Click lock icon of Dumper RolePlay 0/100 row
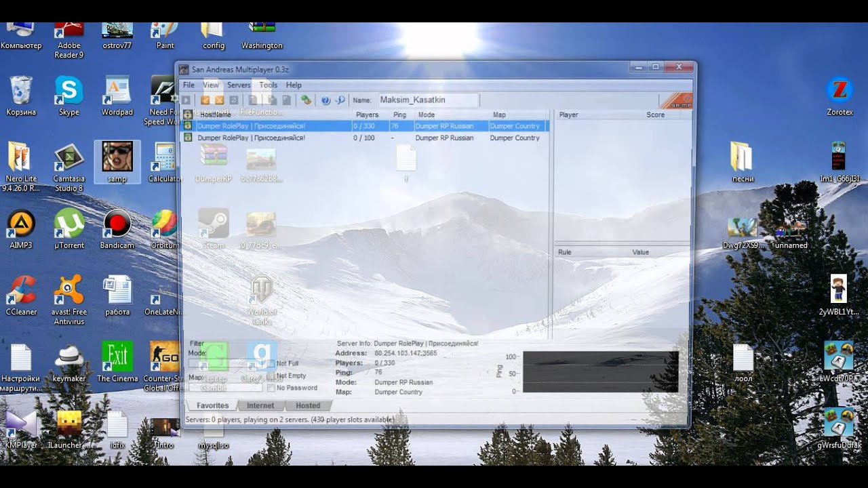868x488 pixels. [188, 138]
